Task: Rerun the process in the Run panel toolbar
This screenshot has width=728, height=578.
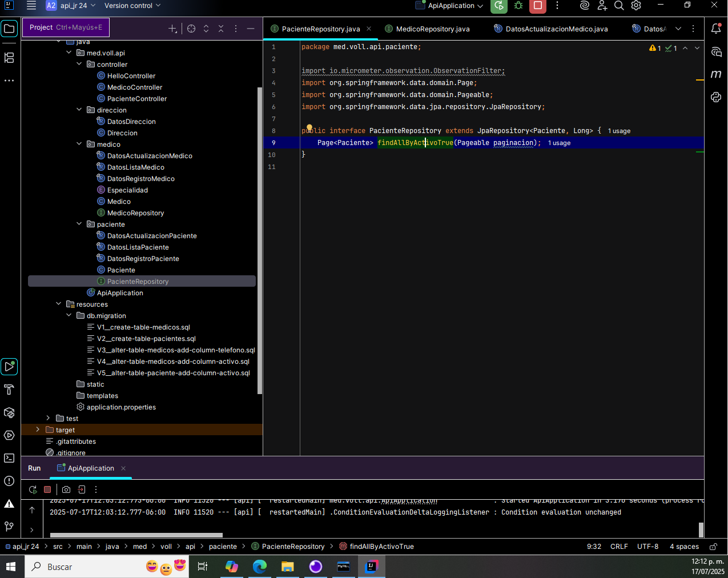Action: point(33,489)
